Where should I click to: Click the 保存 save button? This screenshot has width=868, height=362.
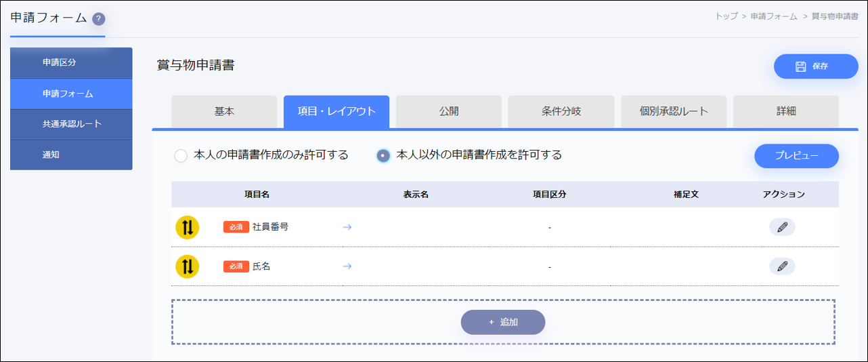[816, 66]
